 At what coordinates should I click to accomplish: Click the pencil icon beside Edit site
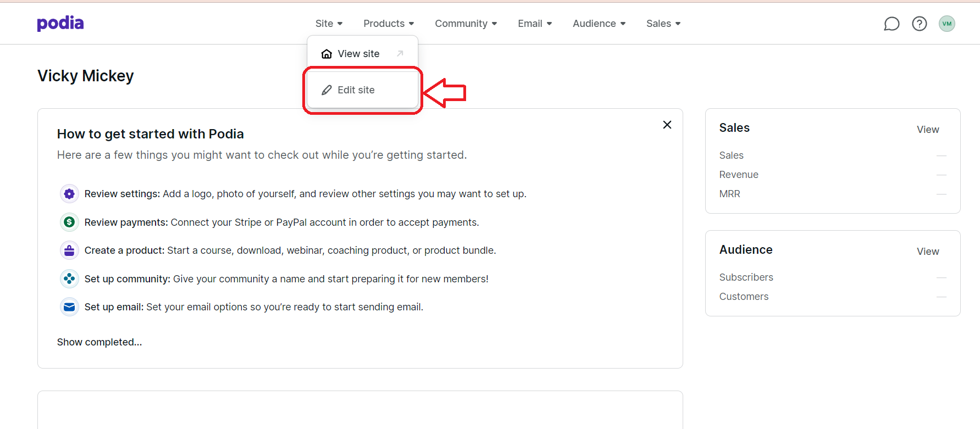[326, 90]
